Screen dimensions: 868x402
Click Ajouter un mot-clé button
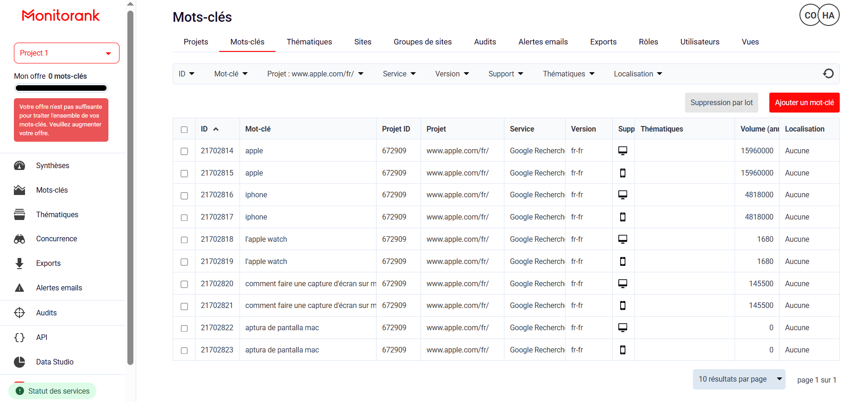[805, 103]
